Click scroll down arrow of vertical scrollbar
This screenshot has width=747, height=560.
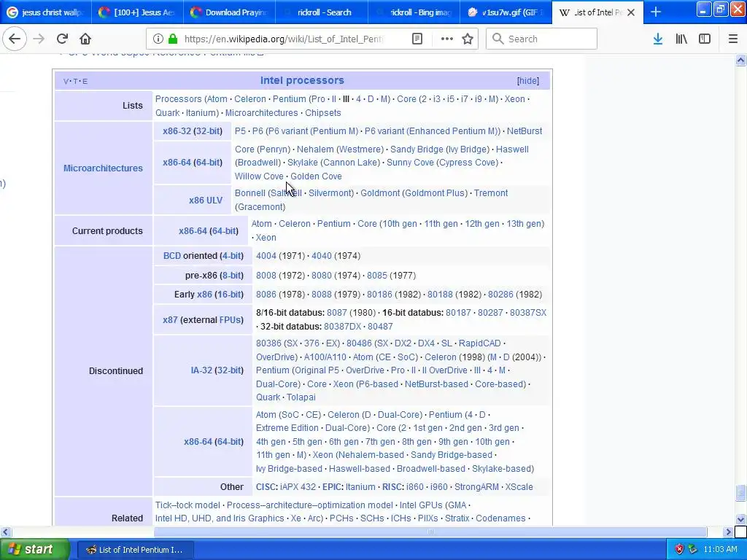pos(740,519)
